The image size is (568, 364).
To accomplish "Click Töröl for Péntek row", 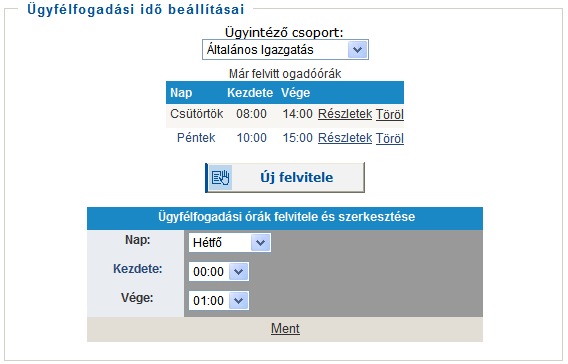I will pyautogui.click(x=389, y=138).
